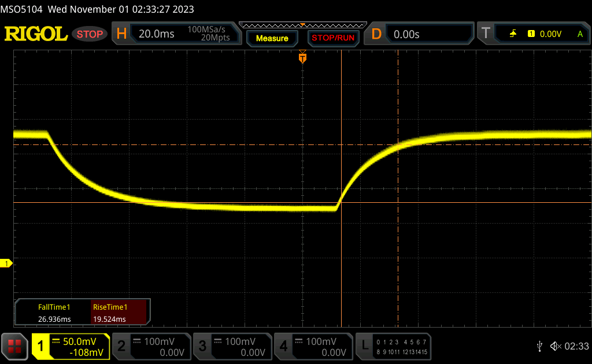Click the 20Mpts memory depth readout

(x=215, y=38)
